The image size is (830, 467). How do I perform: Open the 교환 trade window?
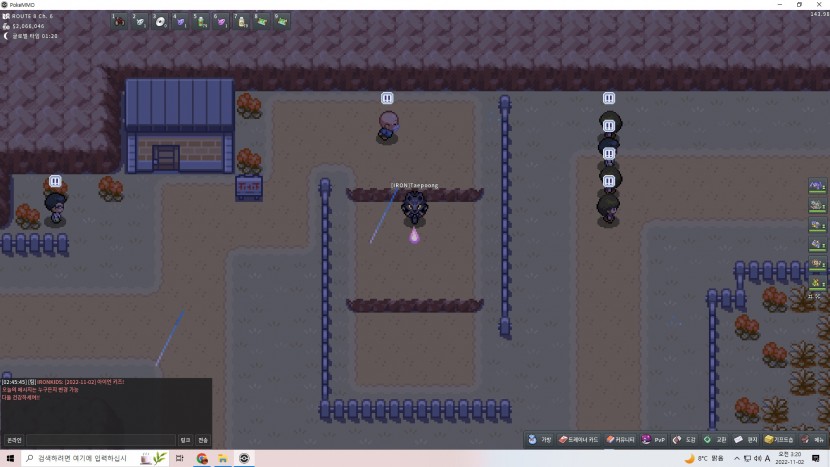tap(715, 439)
